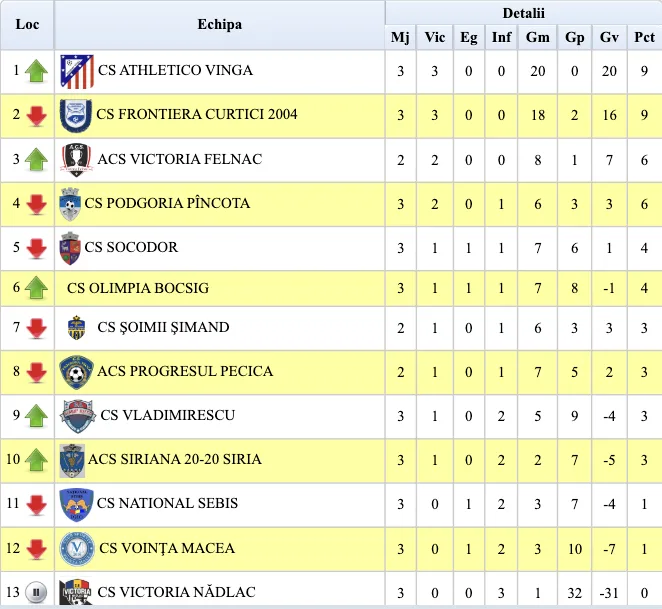Click the CS National Sebis shield logo
The width and height of the screenshot is (662, 609).
76,505
